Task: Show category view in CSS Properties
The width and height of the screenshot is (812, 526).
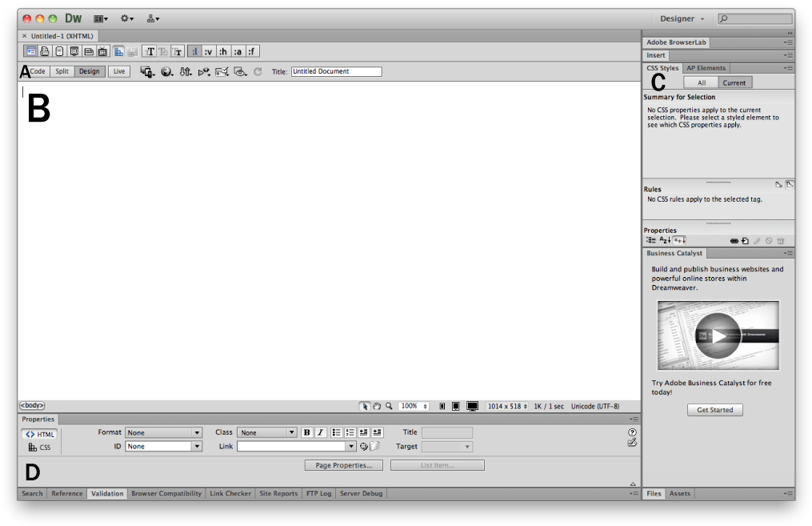Action: click(651, 240)
